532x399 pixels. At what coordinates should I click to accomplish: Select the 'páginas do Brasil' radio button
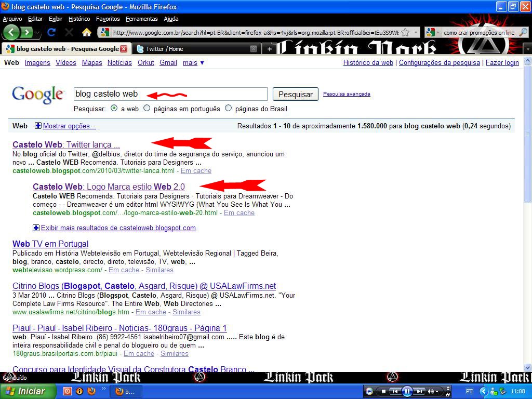[x=229, y=108]
